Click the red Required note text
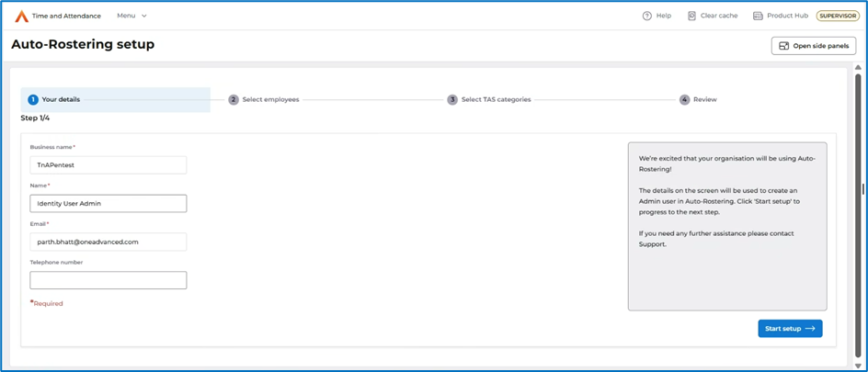This screenshot has width=868, height=372. coord(47,303)
